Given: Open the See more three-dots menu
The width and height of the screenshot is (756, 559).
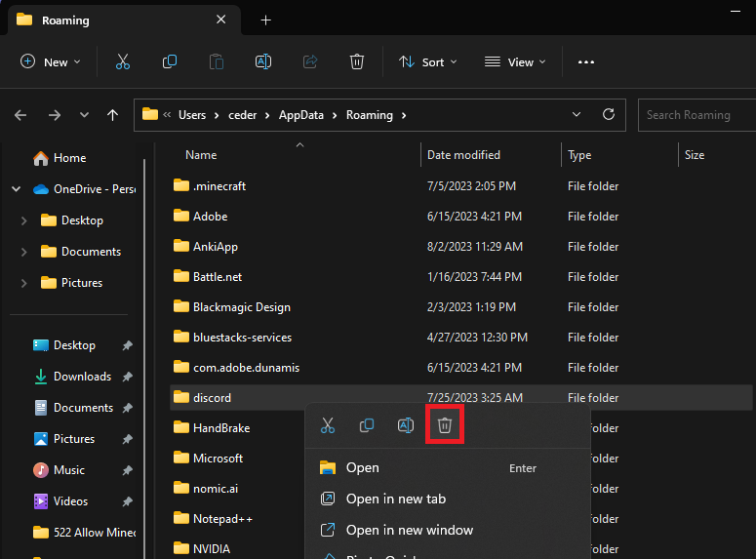Looking at the screenshot, I should click(586, 62).
